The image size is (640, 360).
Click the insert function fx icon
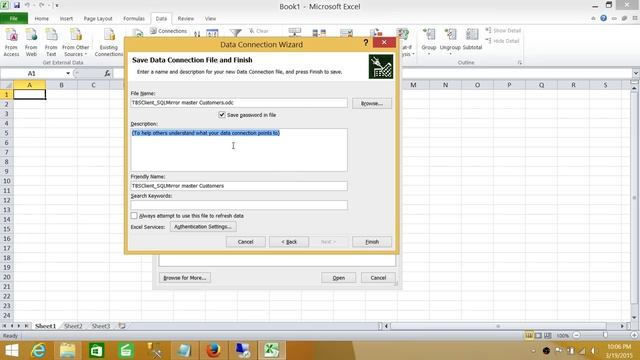(107, 73)
